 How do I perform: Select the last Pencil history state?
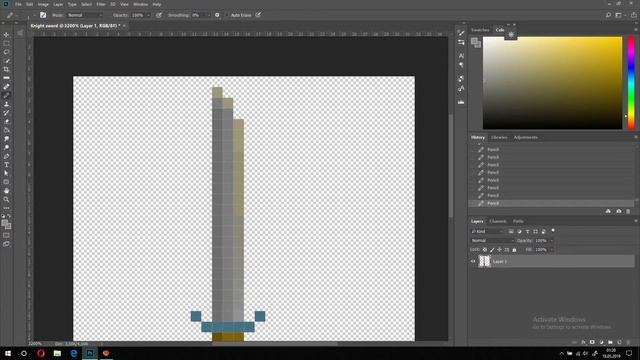click(x=551, y=203)
